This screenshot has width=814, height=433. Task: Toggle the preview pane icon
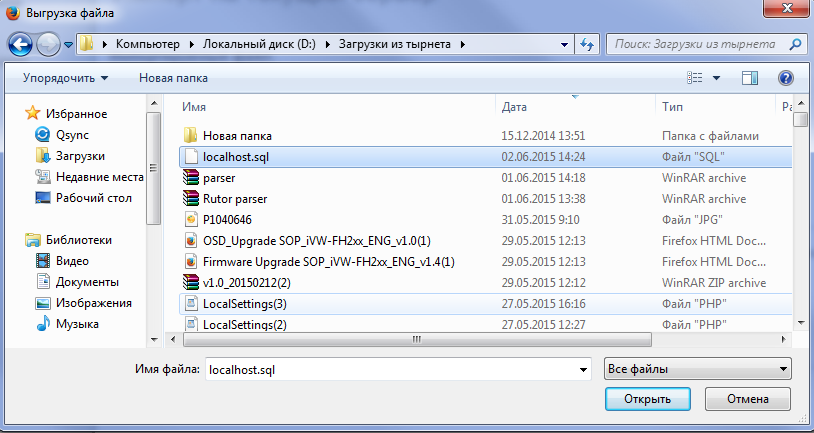click(750, 78)
